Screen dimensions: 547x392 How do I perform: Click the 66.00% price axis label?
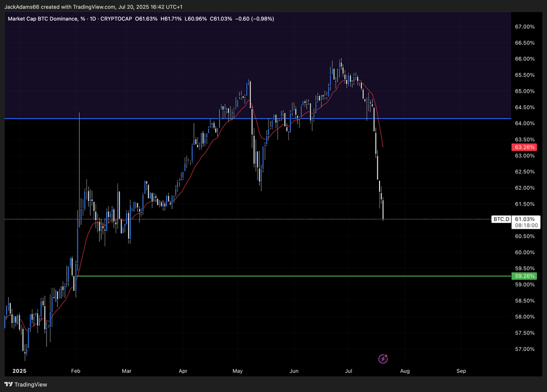click(x=525, y=59)
